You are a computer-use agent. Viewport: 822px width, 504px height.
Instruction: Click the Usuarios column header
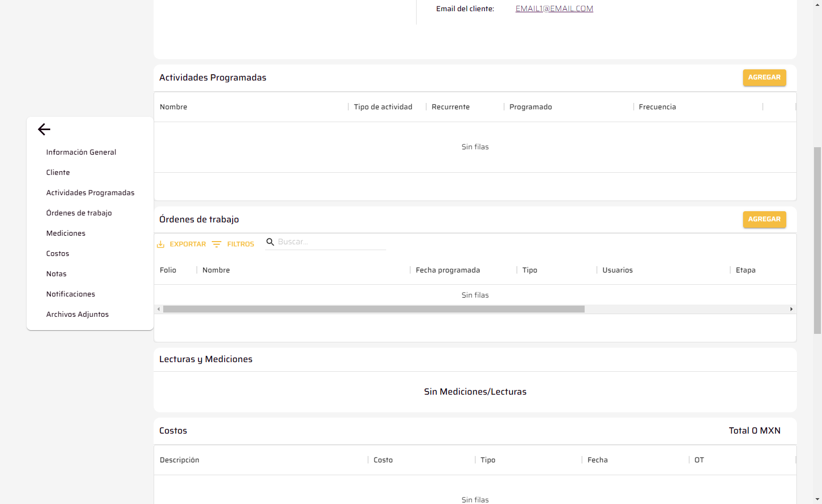pyautogui.click(x=618, y=270)
